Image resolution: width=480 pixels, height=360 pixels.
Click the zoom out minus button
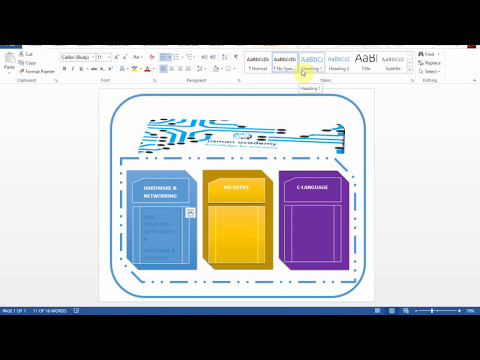pyautogui.click(x=416, y=311)
